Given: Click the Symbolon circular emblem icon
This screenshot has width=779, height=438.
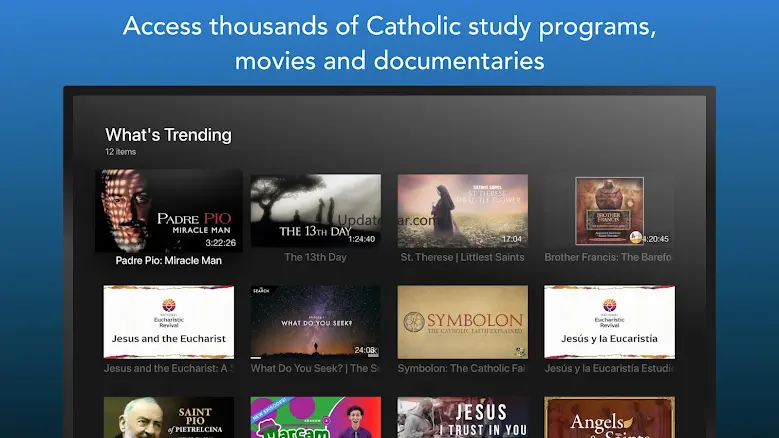Looking at the screenshot, I should [x=414, y=322].
